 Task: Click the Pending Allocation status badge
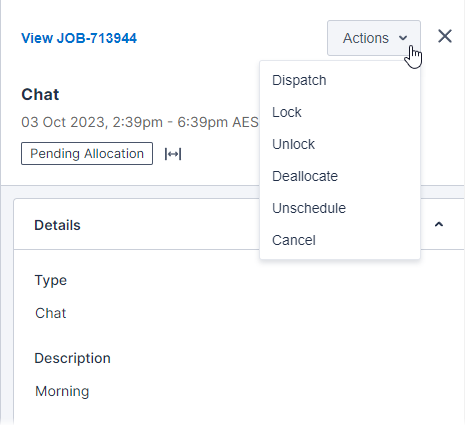[87, 154]
